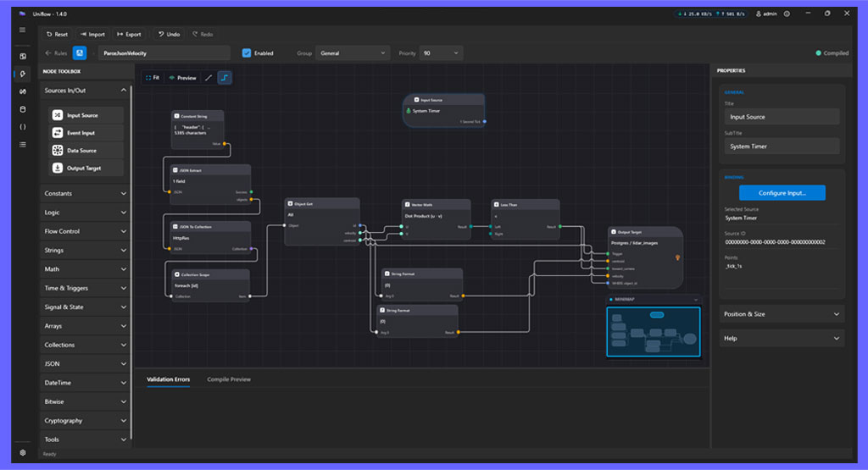Expand the Time & Triggers category
Image resolution: width=868 pixels, height=470 pixels.
point(86,288)
